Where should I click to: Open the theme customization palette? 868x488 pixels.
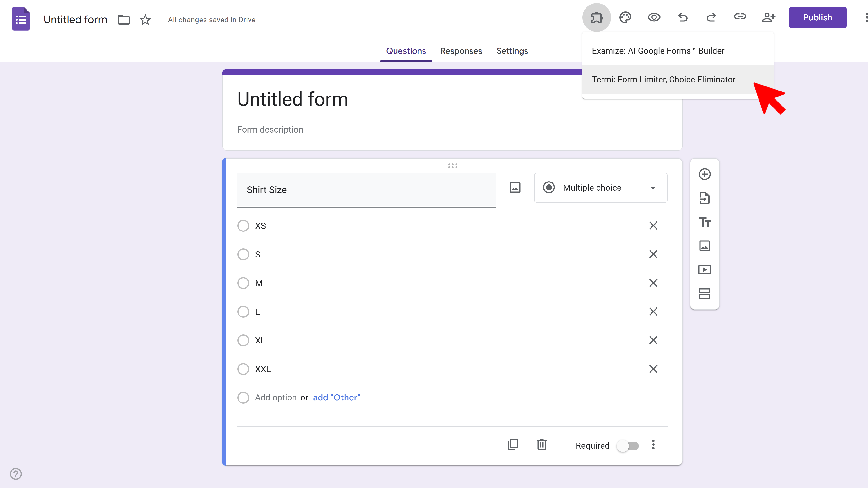pyautogui.click(x=625, y=17)
